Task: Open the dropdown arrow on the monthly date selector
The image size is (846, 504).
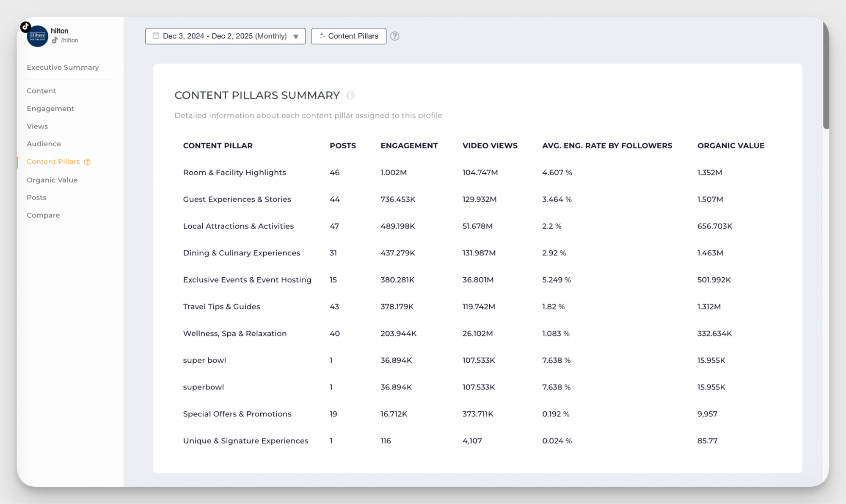Action: (296, 36)
